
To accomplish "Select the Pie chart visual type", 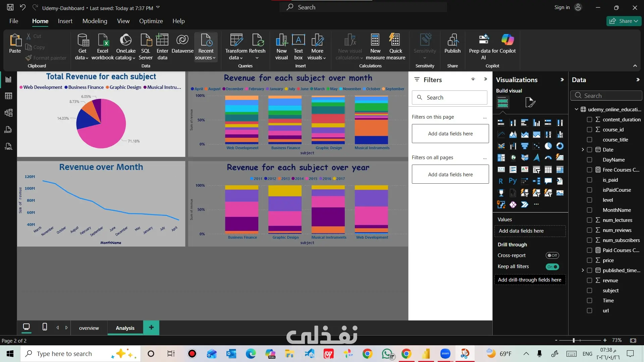I will point(548,146).
